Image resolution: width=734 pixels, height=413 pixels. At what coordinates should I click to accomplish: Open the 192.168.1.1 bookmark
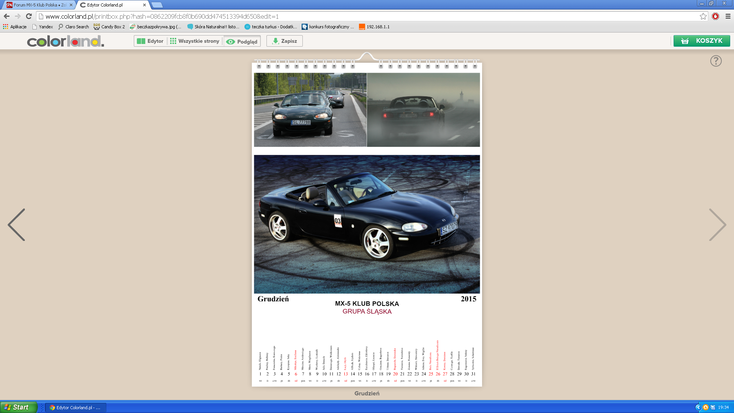[x=374, y=27]
